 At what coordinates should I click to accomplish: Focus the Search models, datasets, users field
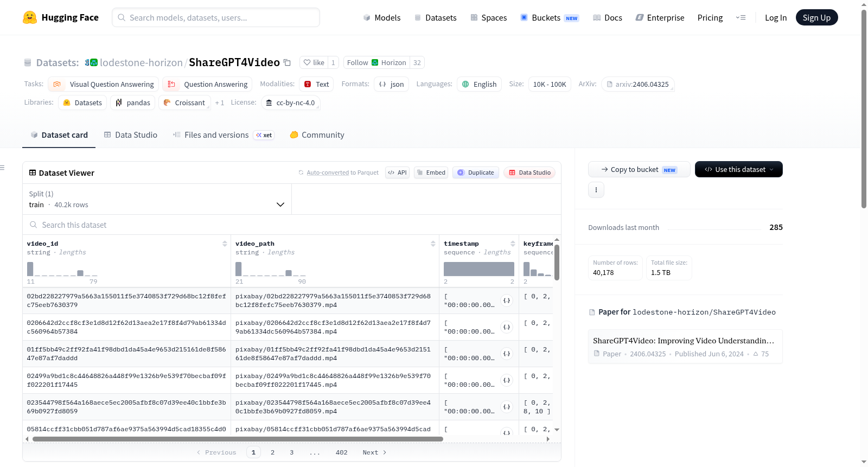(x=216, y=17)
